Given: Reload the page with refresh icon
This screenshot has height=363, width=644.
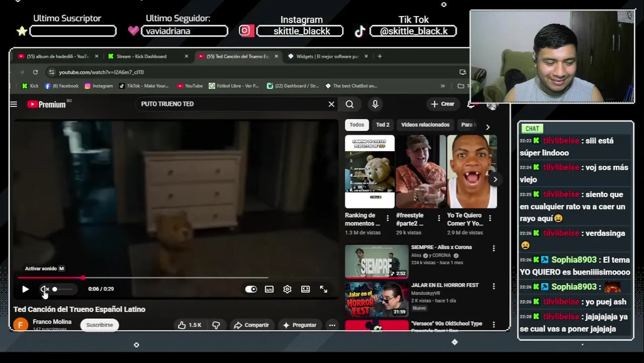Looking at the screenshot, I should 35,72.
